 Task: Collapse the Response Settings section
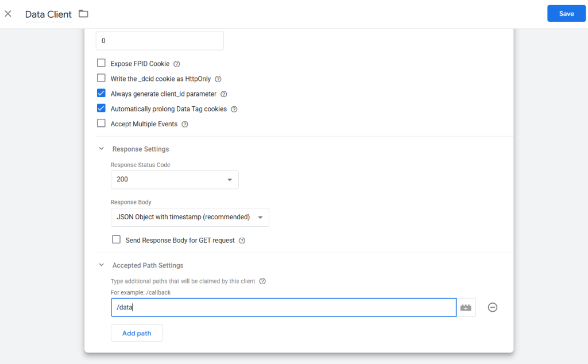[x=102, y=149]
